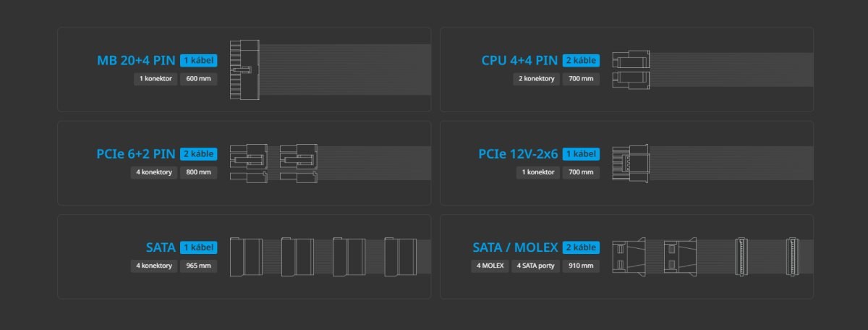Click the '2 káble' badge beside SATA / MOLEX

coord(580,247)
